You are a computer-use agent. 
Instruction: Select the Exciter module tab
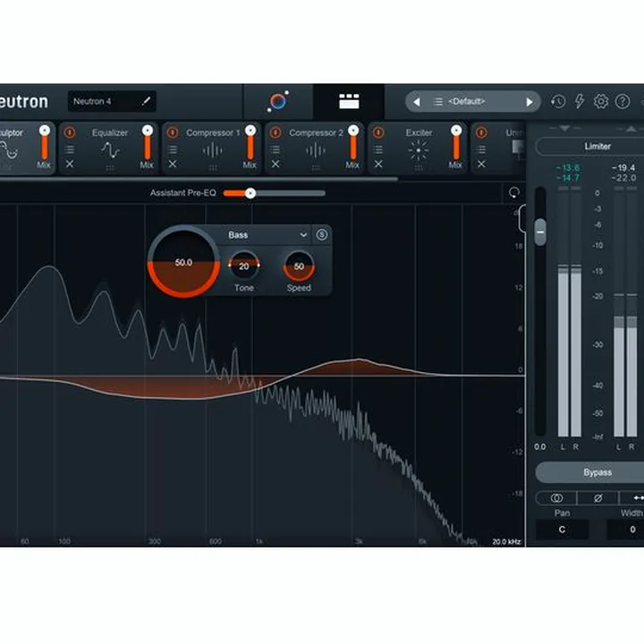pyautogui.click(x=419, y=148)
